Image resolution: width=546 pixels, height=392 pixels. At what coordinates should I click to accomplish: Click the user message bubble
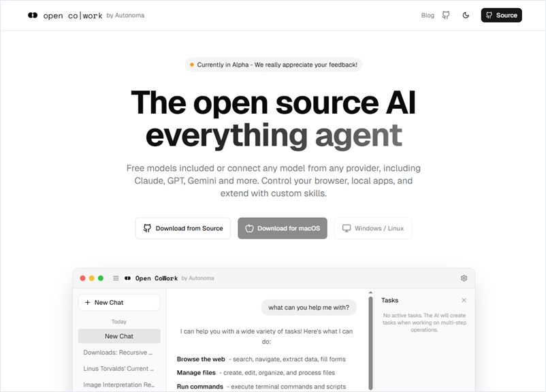click(309, 308)
